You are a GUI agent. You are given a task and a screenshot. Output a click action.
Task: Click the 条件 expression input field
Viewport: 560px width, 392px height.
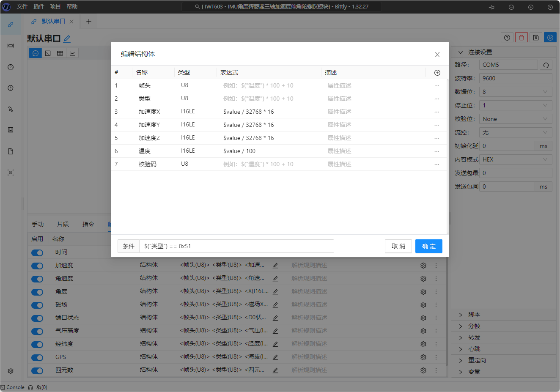pos(236,247)
